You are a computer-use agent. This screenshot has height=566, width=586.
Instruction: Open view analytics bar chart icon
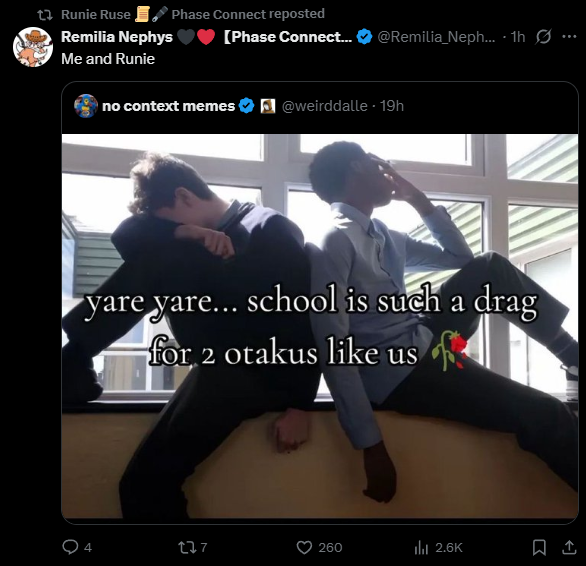(x=421, y=548)
